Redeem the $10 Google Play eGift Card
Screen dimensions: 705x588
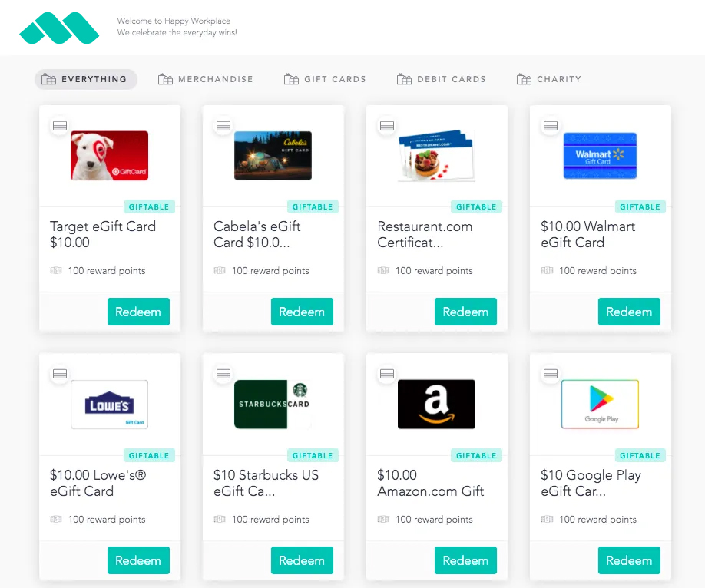[x=629, y=560]
